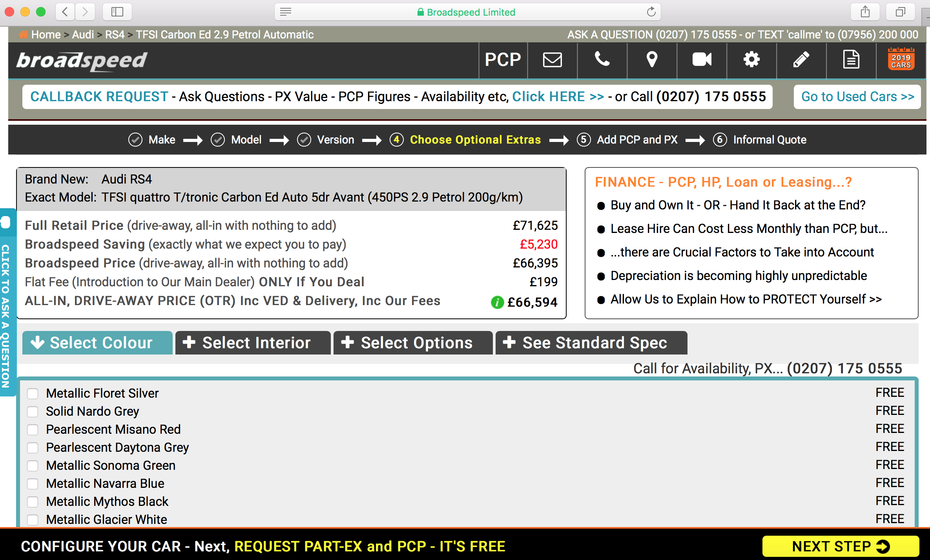Tick the Metallic Floret Silver checkbox
930x560 pixels.
[33, 393]
